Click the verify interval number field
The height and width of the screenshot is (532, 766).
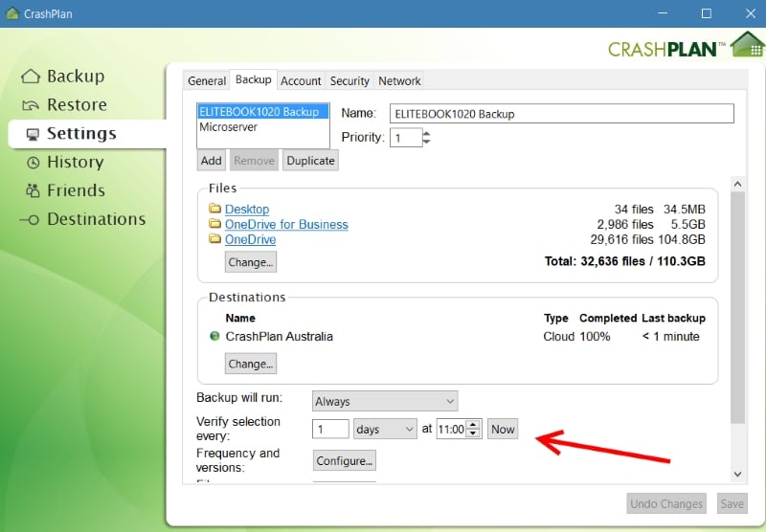click(330, 429)
